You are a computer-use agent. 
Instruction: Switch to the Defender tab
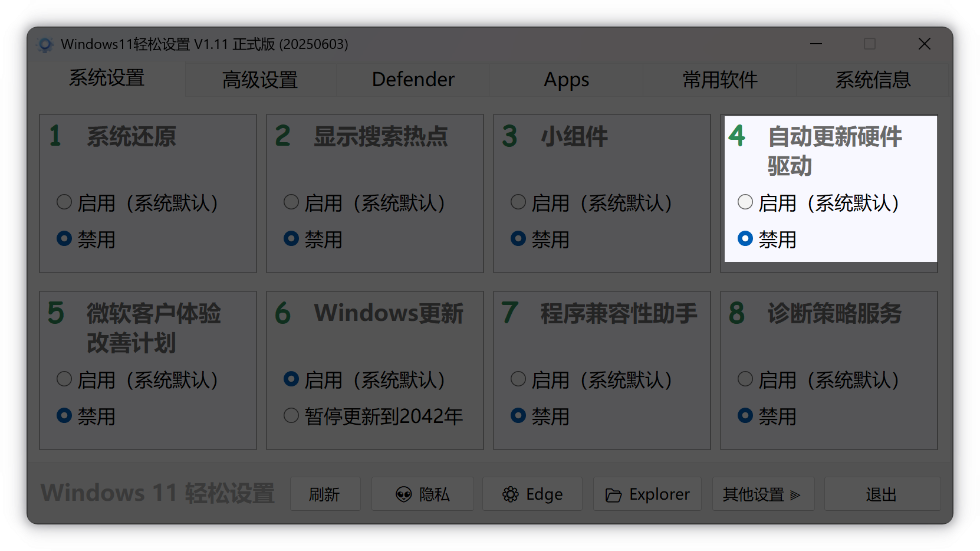coord(413,80)
